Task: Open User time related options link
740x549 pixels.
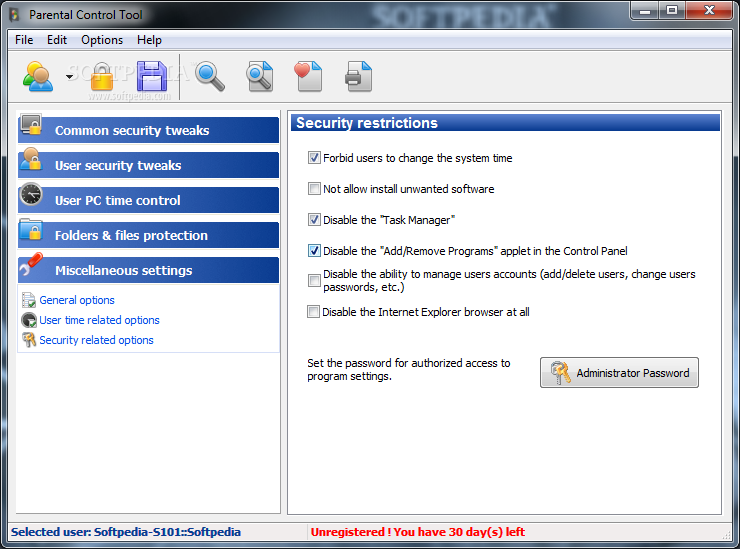Action: click(x=99, y=320)
